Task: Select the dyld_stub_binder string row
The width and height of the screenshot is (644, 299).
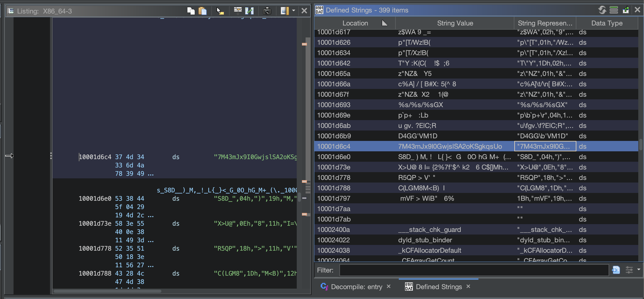Action: (x=476, y=240)
